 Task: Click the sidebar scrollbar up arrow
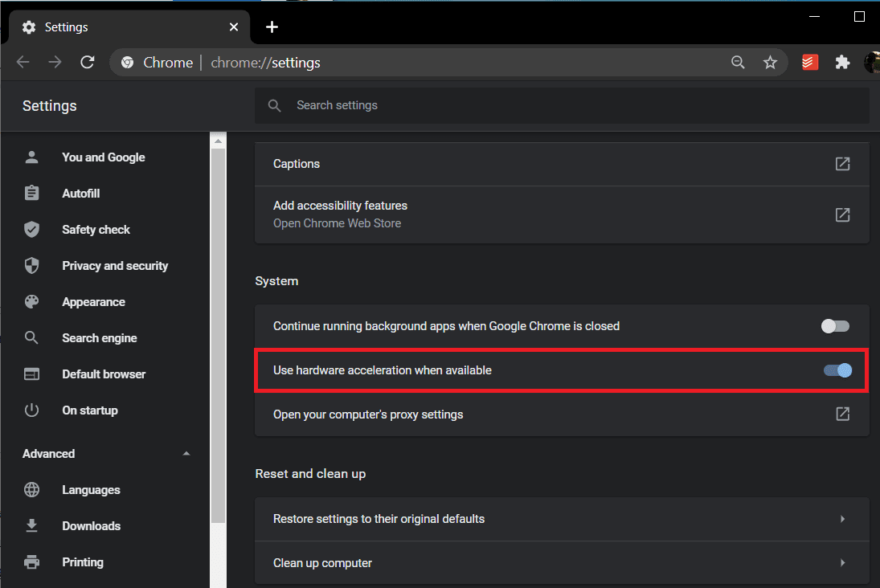[x=218, y=141]
